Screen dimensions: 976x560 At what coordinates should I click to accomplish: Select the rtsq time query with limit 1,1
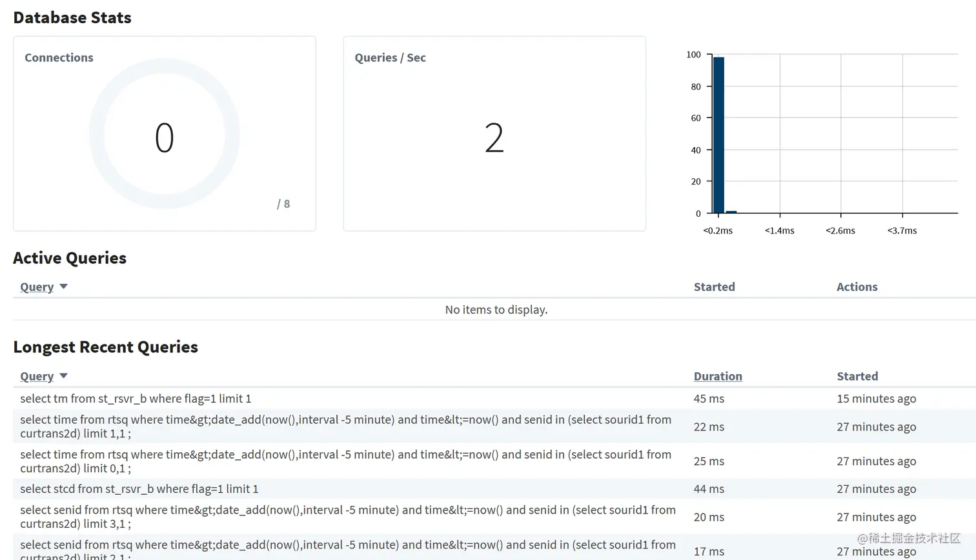494,426
